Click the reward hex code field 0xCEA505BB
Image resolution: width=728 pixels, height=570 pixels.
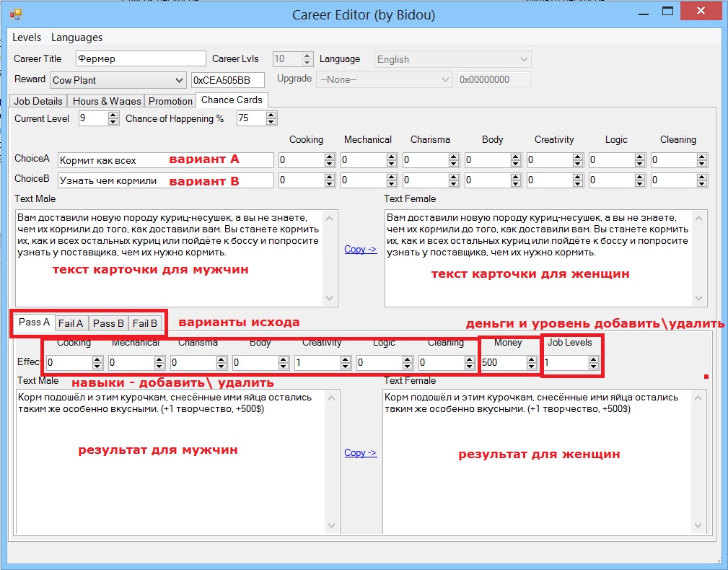[227, 80]
